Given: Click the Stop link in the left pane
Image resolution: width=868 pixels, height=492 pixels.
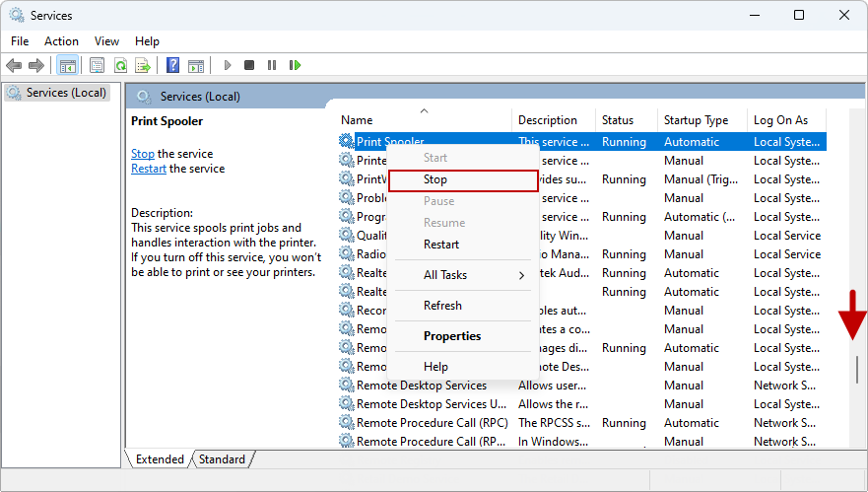Looking at the screenshot, I should click(143, 154).
